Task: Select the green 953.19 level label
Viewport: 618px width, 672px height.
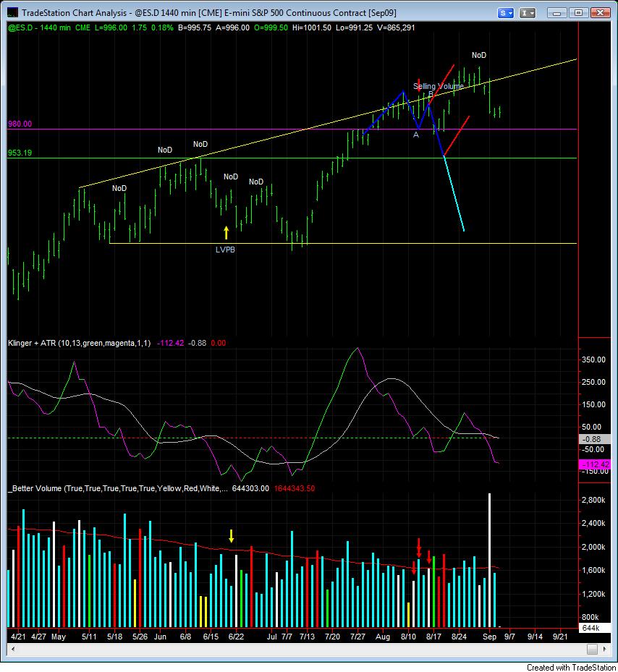Action: coord(20,153)
